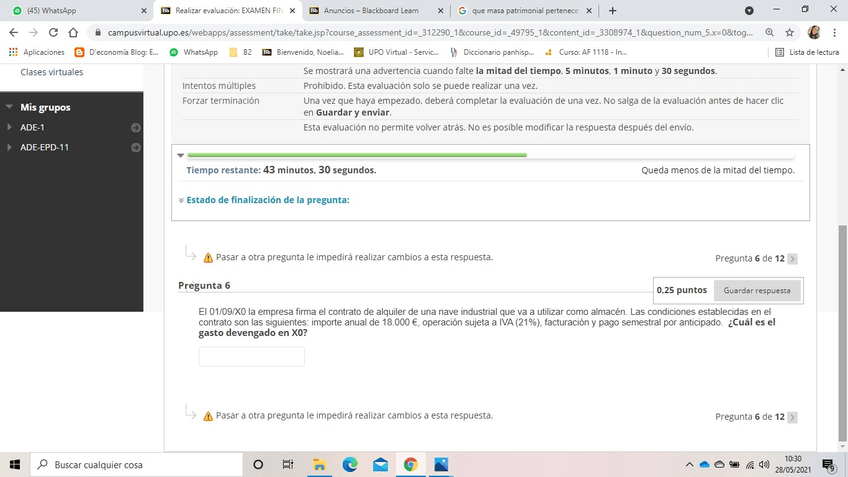The width and height of the screenshot is (848, 477).
Task: Open the Chrome three-dot menu
Action: [x=835, y=32]
